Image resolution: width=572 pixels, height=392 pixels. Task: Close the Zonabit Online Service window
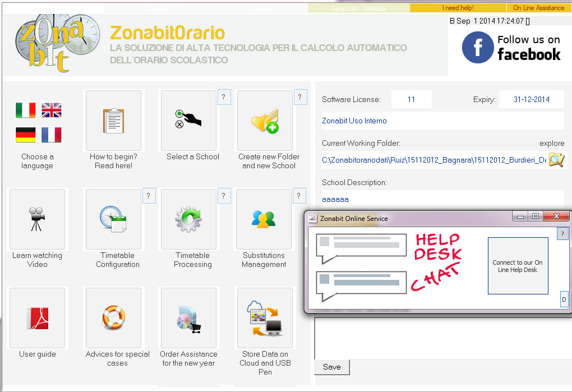coord(556,216)
